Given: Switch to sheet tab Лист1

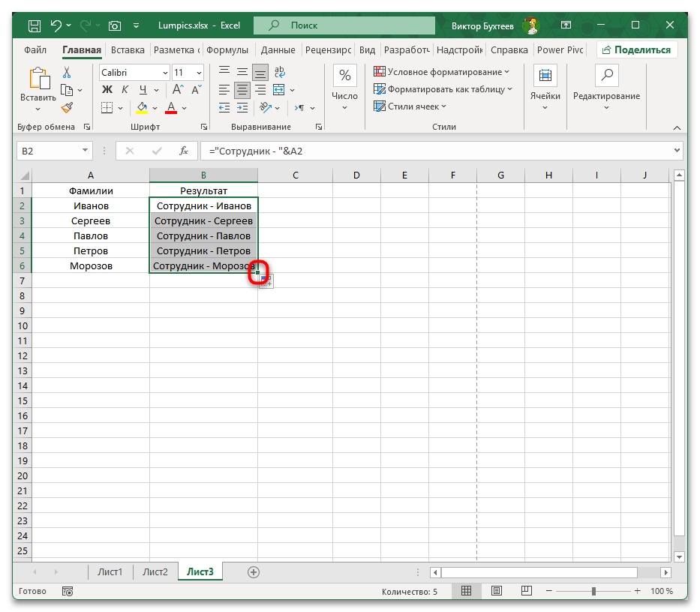Looking at the screenshot, I should pyautogui.click(x=110, y=571).
